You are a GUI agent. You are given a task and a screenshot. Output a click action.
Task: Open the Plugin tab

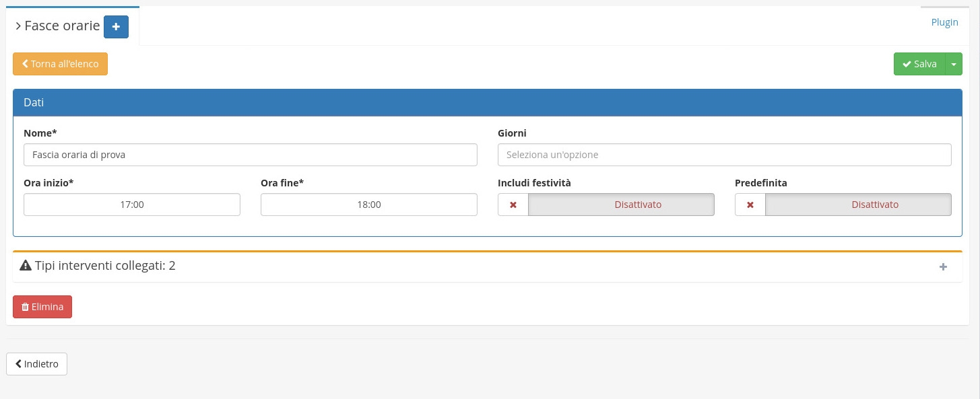[944, 22]
